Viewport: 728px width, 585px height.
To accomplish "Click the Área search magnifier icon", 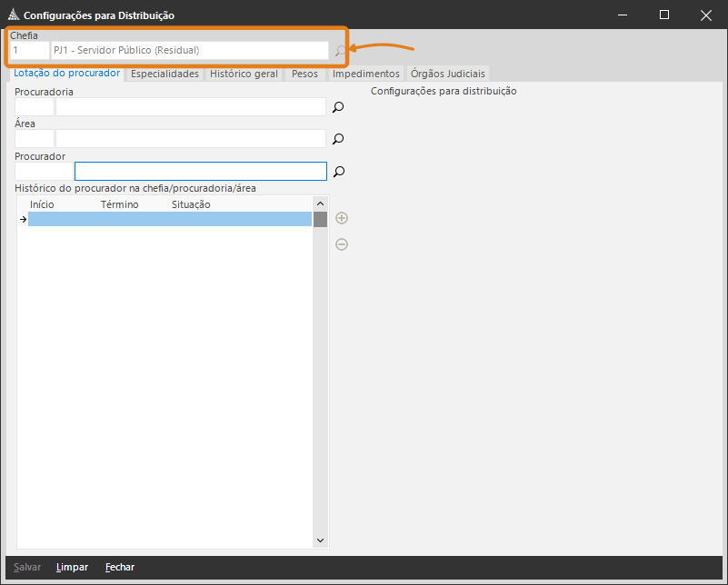I will tap(338, 139).
